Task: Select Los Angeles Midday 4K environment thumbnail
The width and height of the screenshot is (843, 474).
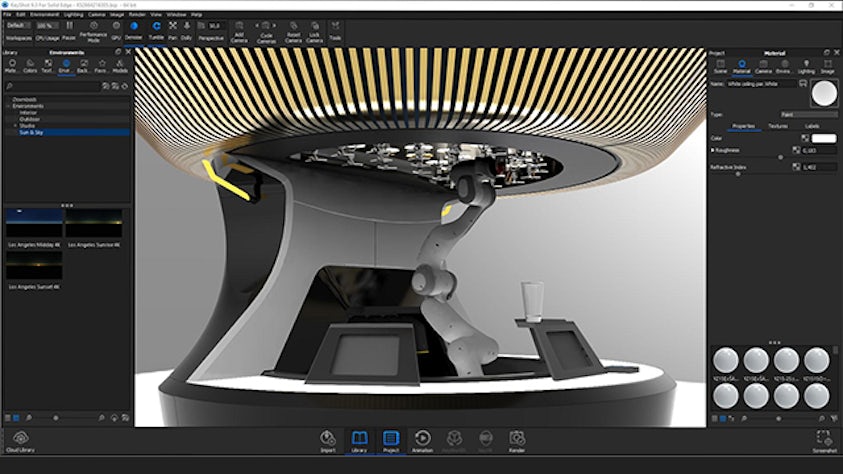Action: coord(34,224)
